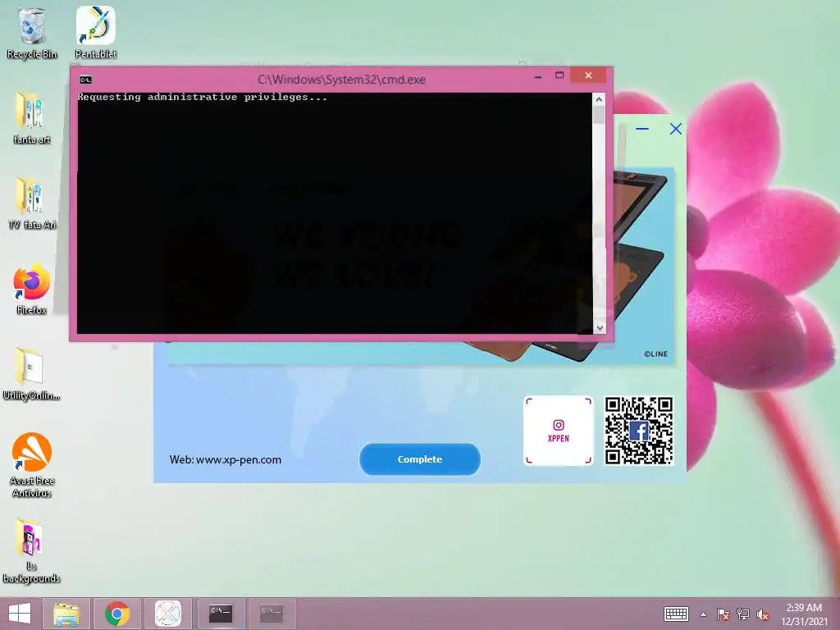Open the Windows Start button
840x630 pixels.
pyautogui.click(x=20, y=614)
